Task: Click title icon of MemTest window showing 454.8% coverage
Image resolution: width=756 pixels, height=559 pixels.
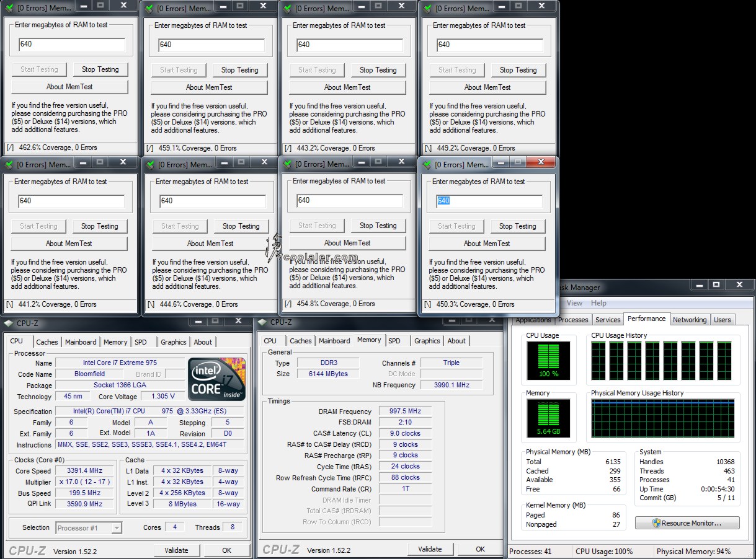Action: (x=288, y=164)
